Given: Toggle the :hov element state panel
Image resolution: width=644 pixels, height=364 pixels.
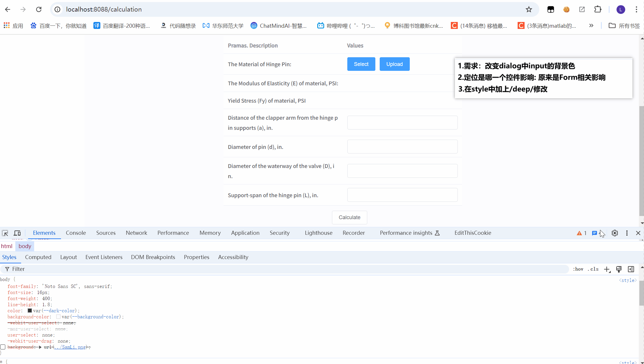Looking at the screenshot, I should click(x=578, y=269).
